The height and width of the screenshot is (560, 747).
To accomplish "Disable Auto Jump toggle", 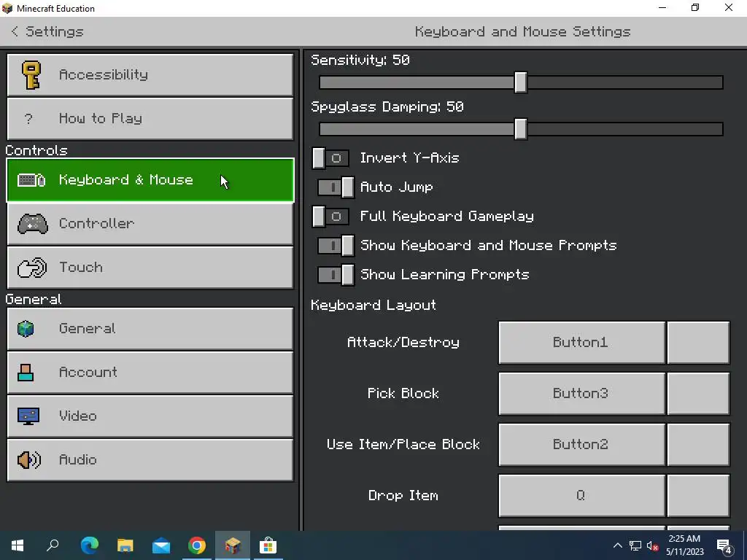I will 336,187.
